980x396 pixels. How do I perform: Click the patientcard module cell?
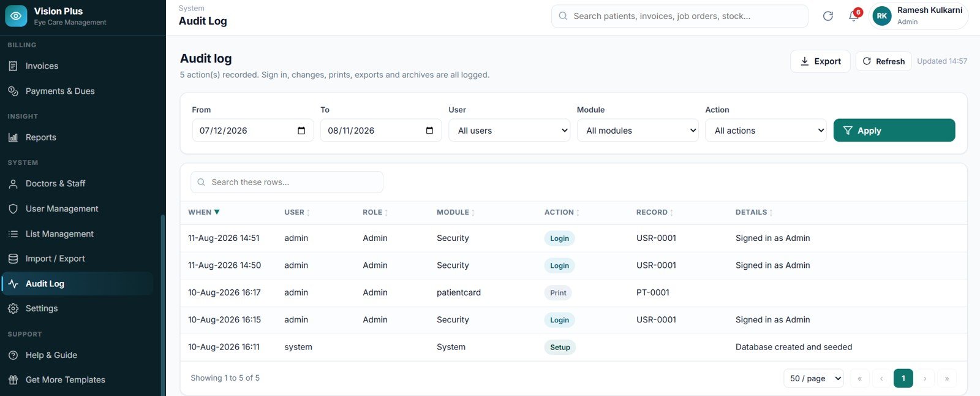coord(459,292)
